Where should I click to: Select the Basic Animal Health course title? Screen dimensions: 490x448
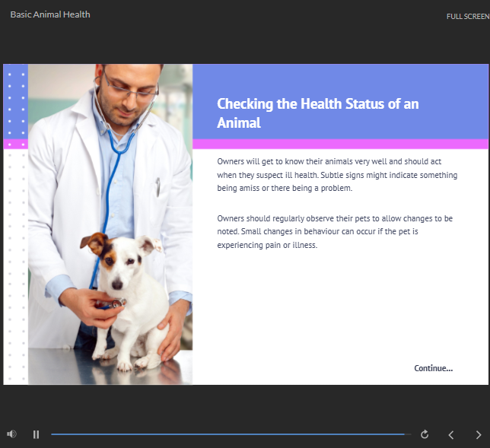click(50, 14)
